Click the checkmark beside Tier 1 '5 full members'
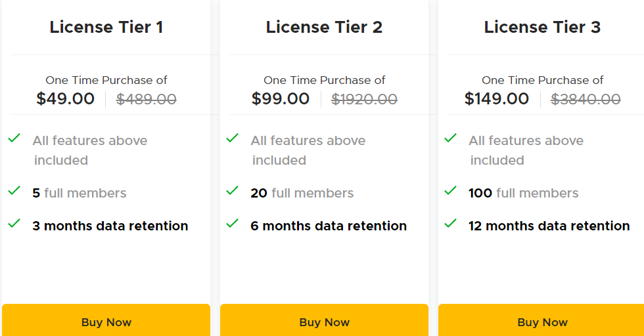644x336 pixels. click(x=14, y=191)
